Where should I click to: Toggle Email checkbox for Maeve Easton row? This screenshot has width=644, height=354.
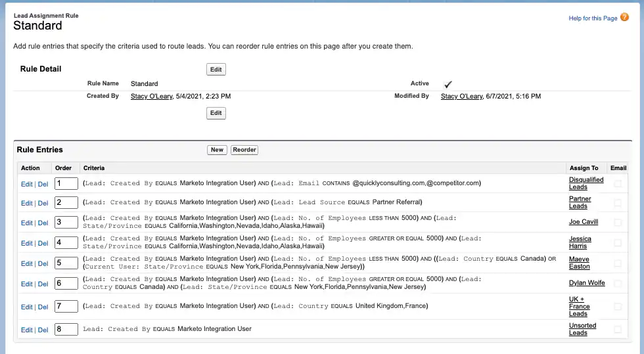pos(617,263)
